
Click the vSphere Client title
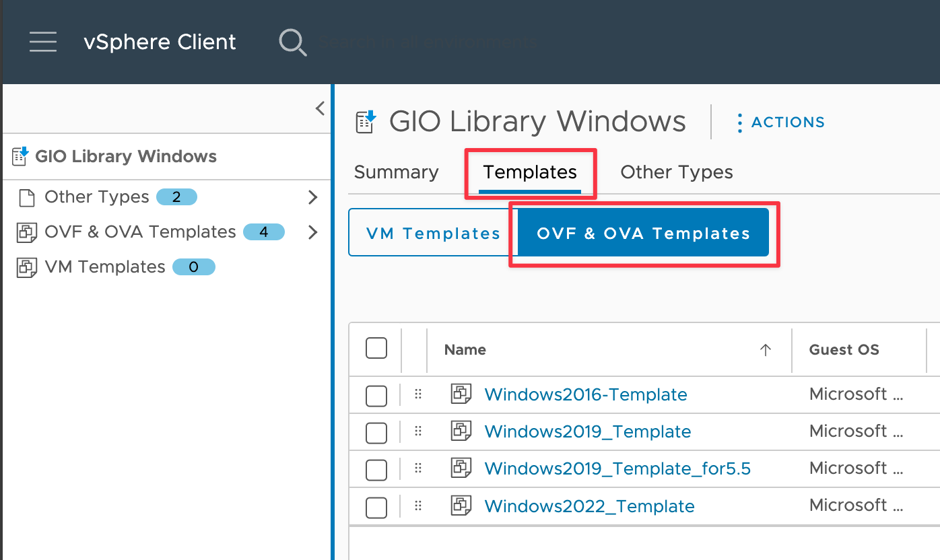tap(160, 42)
